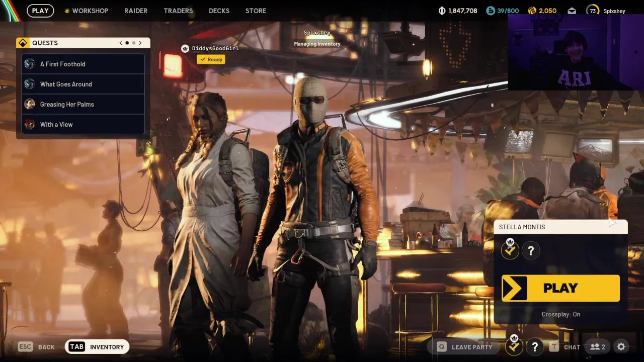Screen dimensions: 644x362
Task: Open the Splxshey profile name in header
Action: [x=614, y=11]
